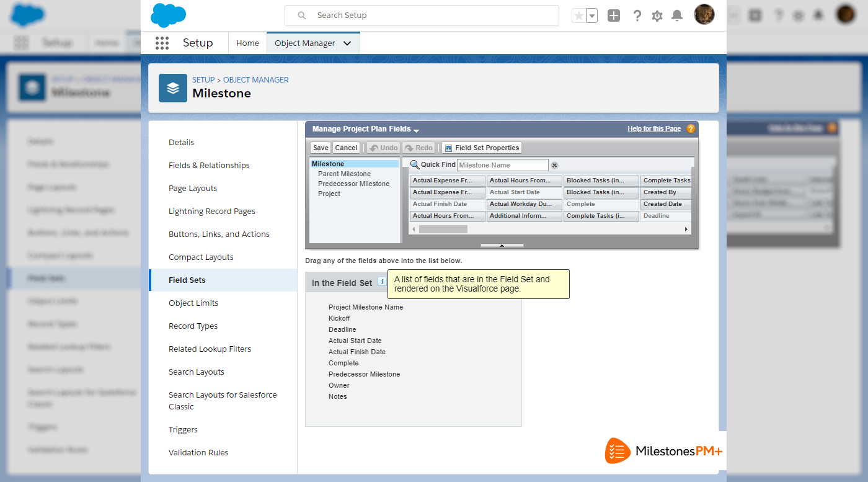
Task: Open Page Layouts in the sidebar
Action: pyautogui.click(x=193, y=188)
